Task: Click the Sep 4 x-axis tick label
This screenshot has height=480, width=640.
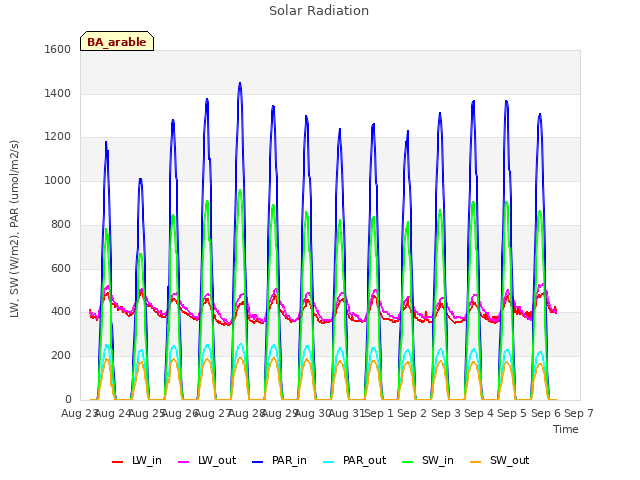Action: [479, 413]
